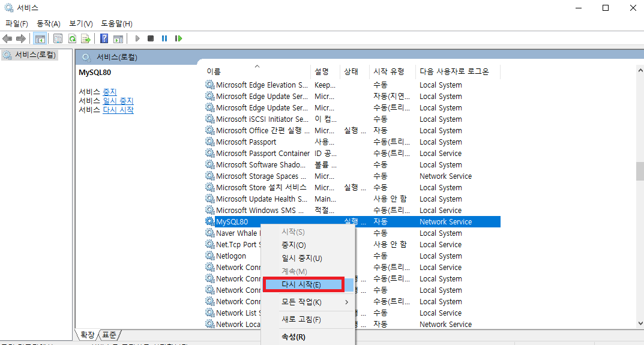This screenshot has width=644, height=345.
Task: Click scrollbar down arrow of services list
Action: 640,323
